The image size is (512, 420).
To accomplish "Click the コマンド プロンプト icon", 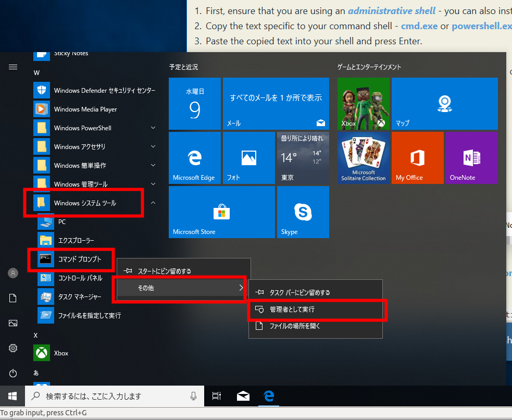I will point(46,259).
